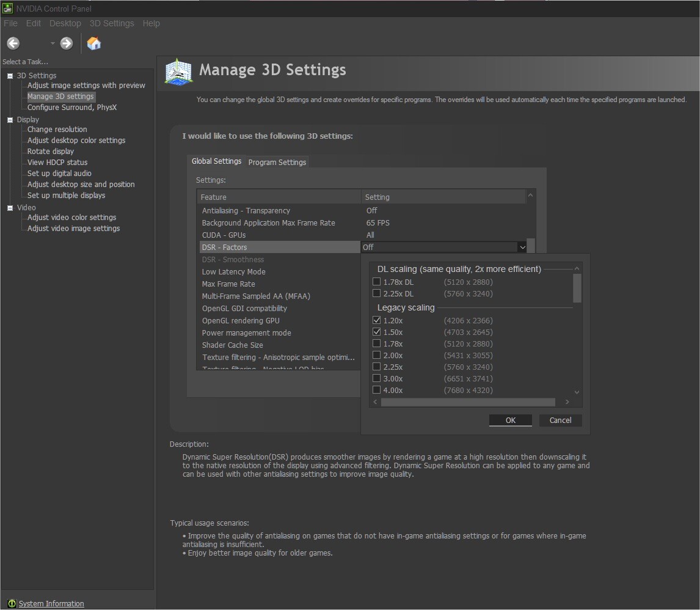
Task: Open Set up multiple displays task
Action: (66, 195)
